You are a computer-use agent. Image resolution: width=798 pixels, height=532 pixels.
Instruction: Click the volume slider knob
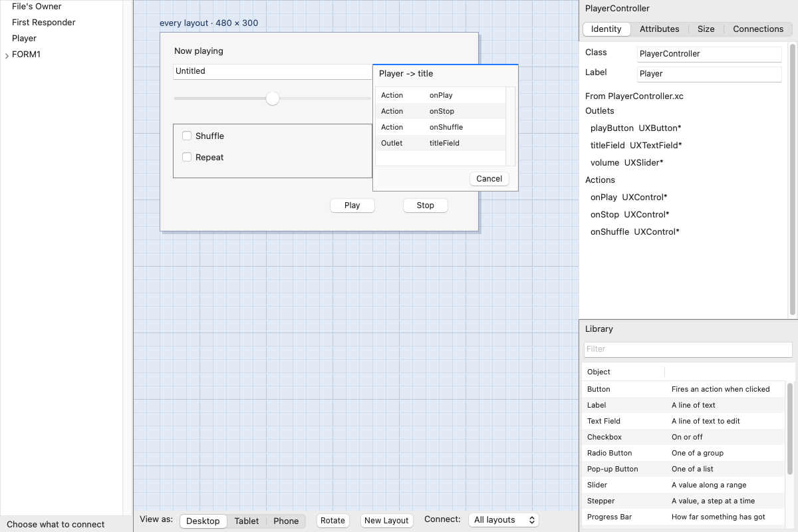273,98
